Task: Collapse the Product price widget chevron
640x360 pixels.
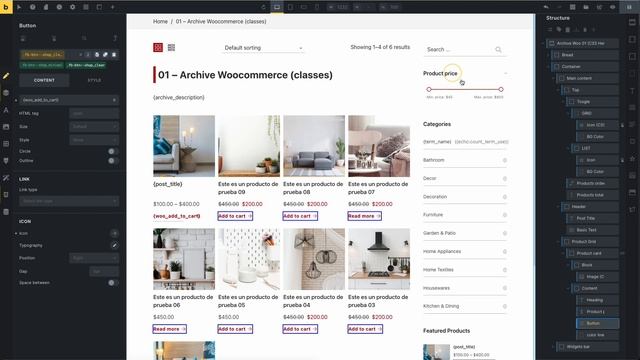Action: coord(505,73)
